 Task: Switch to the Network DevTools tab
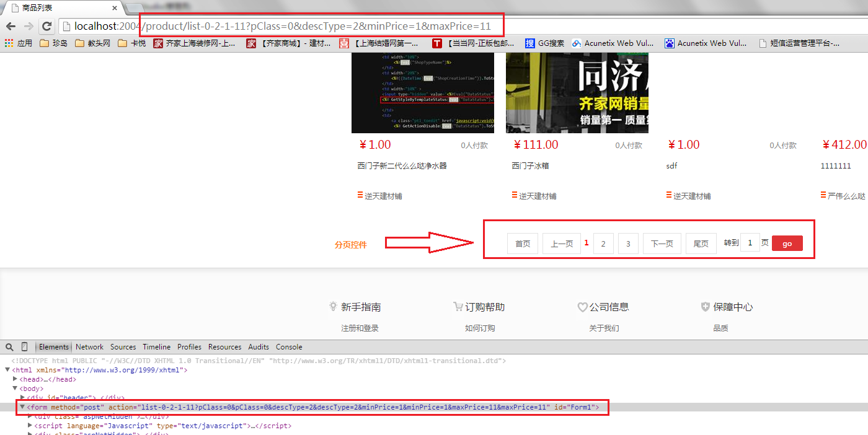90,347
